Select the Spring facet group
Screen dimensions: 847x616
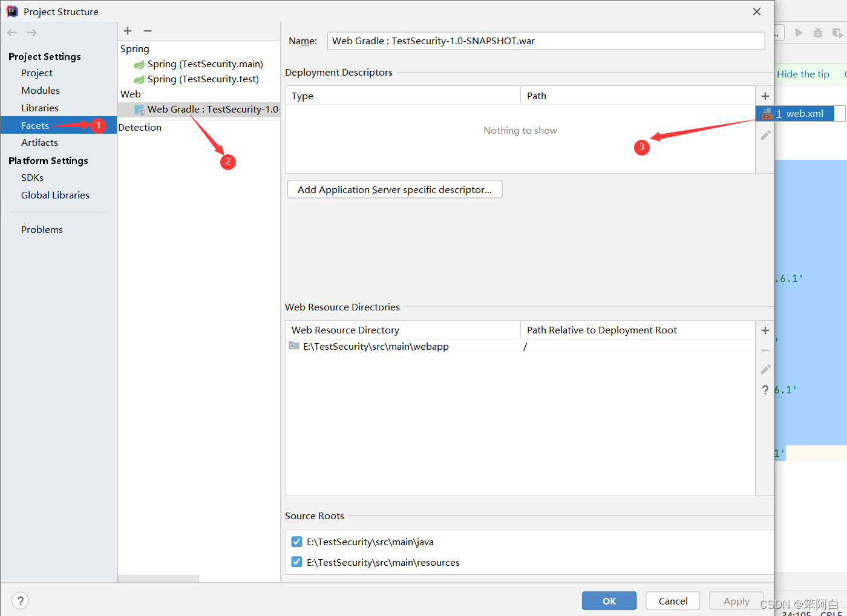point(135,49)
